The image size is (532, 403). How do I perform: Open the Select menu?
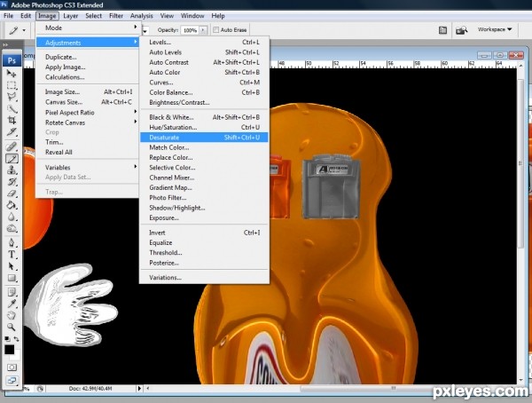[x=93, y=16]
